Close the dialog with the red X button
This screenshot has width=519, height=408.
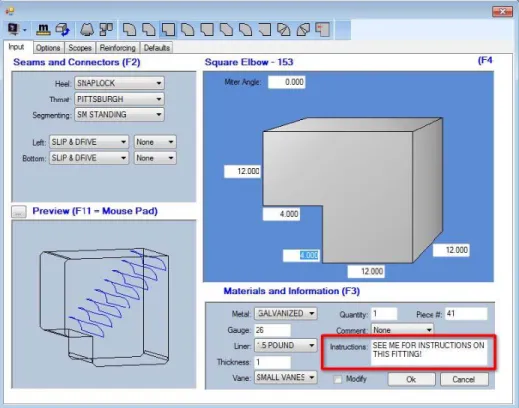point(502,12)
